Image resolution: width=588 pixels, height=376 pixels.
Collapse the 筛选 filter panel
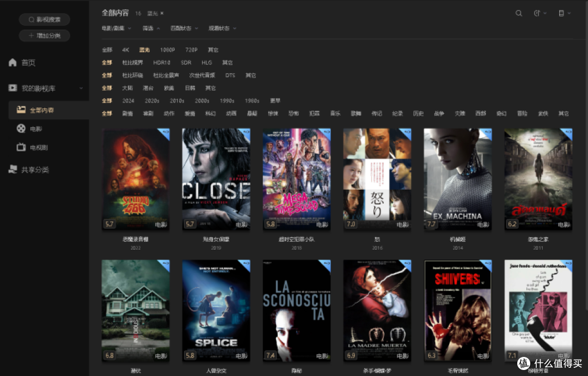tap(151, 28)
